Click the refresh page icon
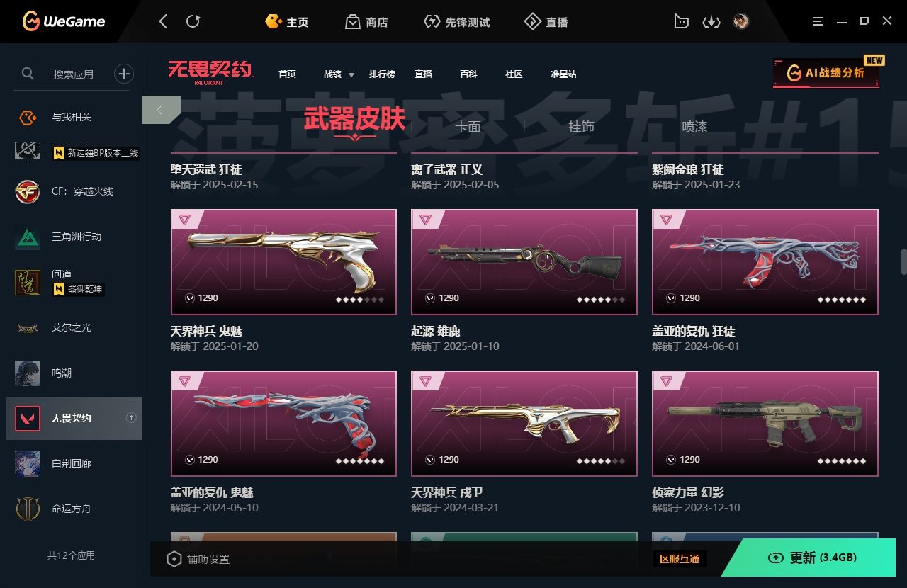 tap(193, 22)
